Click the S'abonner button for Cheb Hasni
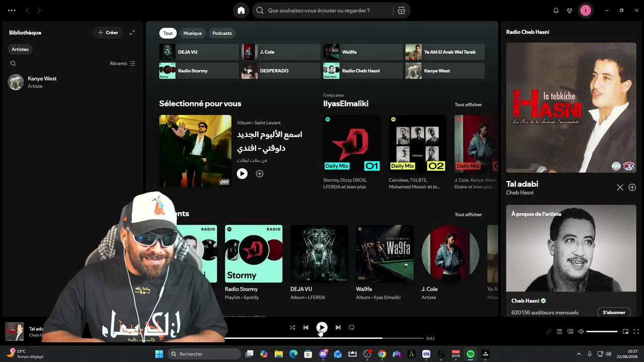644x362 pixels. 614,312
